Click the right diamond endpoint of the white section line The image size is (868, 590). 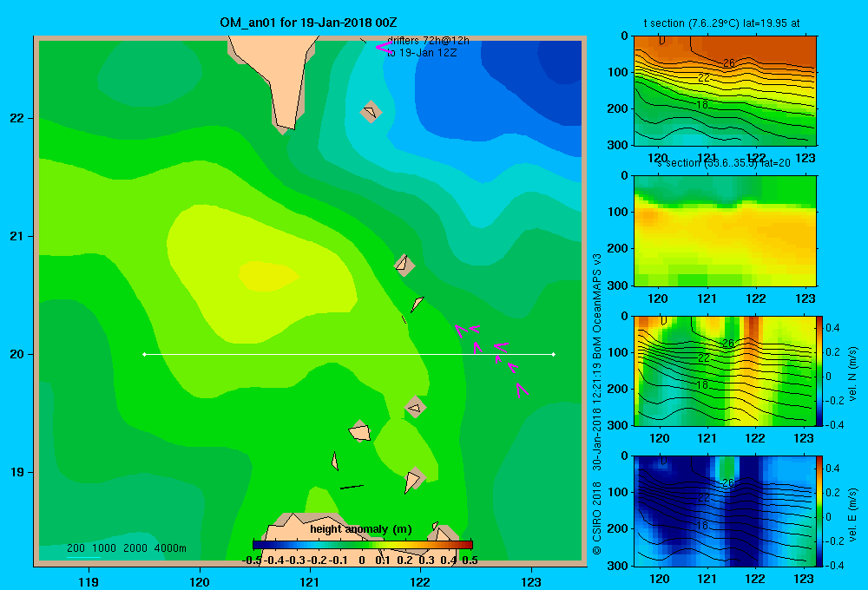click(554, 354)
